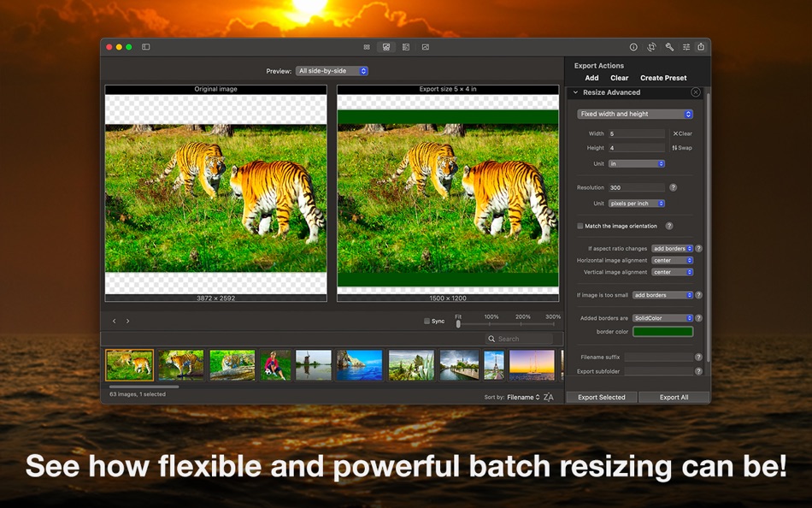Screen dimensions: 812x508
Task: Go to previous image arrow
Action: coord(115,322)
